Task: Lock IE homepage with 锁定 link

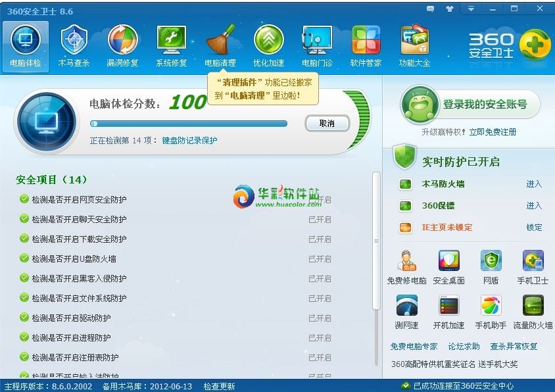Action: coord(534,228)
